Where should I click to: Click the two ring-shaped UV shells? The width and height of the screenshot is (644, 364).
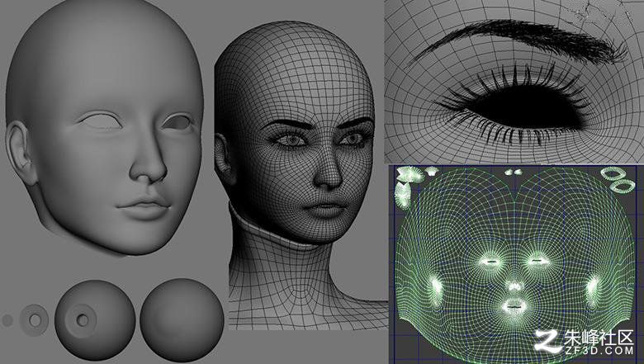click(x=618, y=179)
